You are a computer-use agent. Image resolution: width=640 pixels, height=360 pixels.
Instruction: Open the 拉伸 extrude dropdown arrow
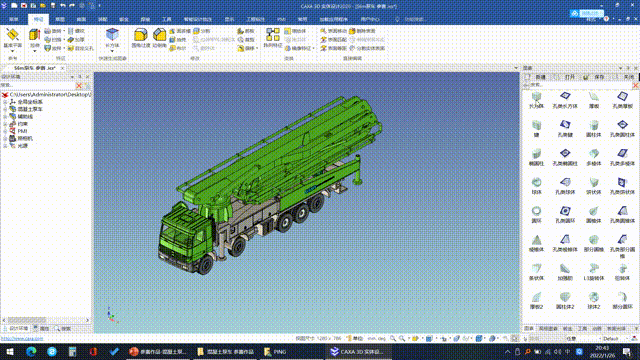point(35,51)
